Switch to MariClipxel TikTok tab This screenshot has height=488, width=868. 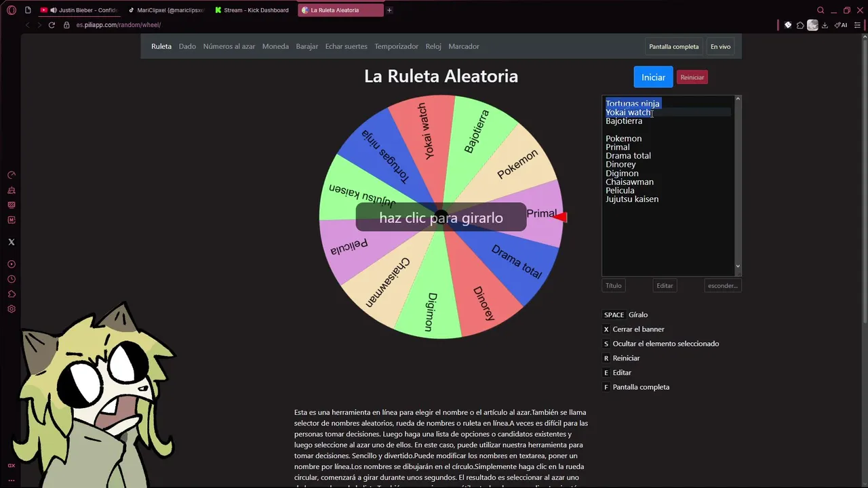(165, 10)
